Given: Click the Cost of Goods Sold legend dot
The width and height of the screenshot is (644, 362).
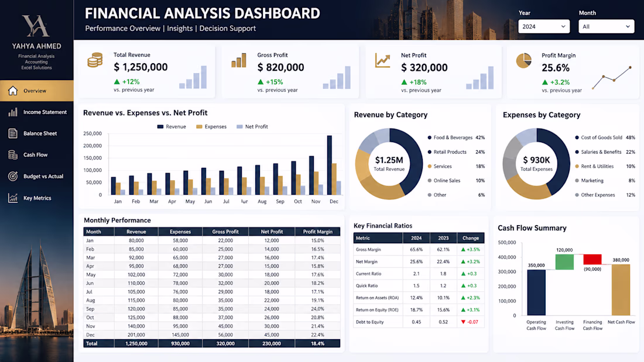Looking at the screenshot, I should point(577,137).
